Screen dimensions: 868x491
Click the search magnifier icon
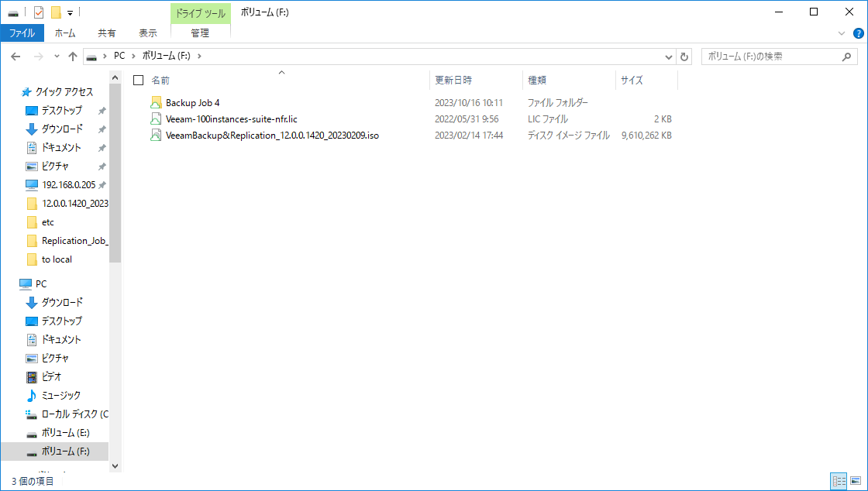tap(846, 57)
